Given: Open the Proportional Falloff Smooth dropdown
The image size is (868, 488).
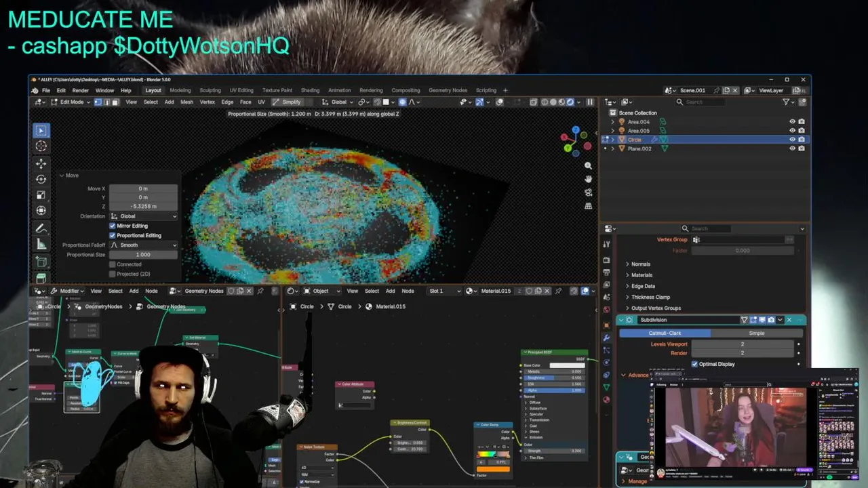Looking at the screenshot, I should coord(144,245).
